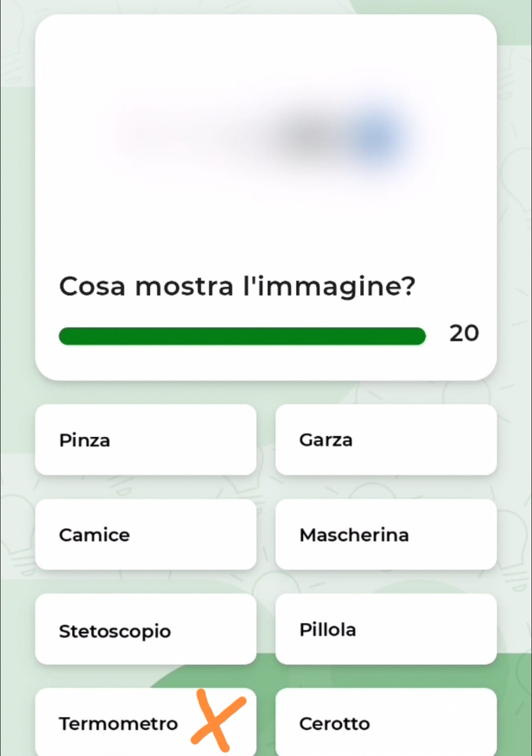Click the word 'mostra' in the question

tap(184, 286)
